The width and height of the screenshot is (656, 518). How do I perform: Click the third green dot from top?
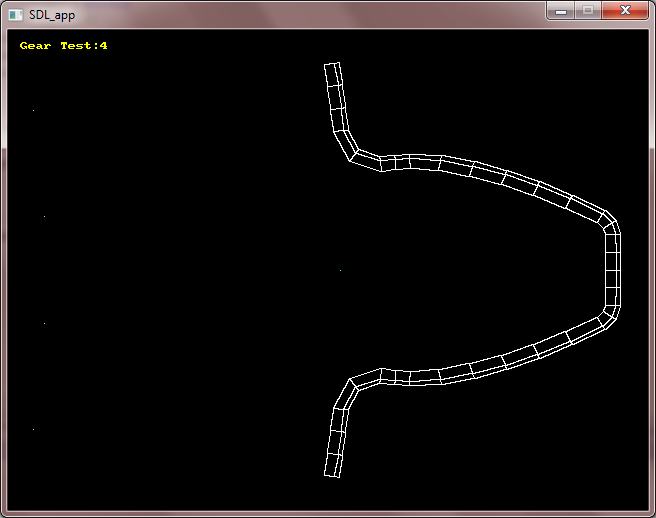(44, 323)
